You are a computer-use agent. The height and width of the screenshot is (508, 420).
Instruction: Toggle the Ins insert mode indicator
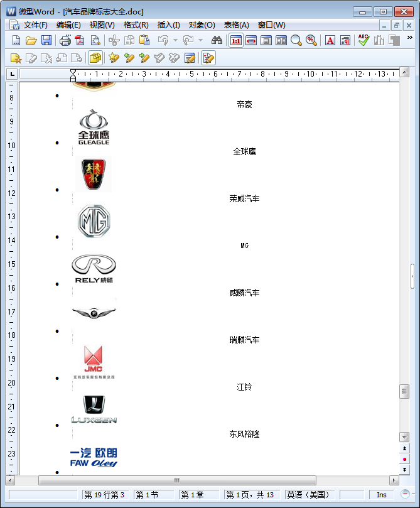[382, 495]
